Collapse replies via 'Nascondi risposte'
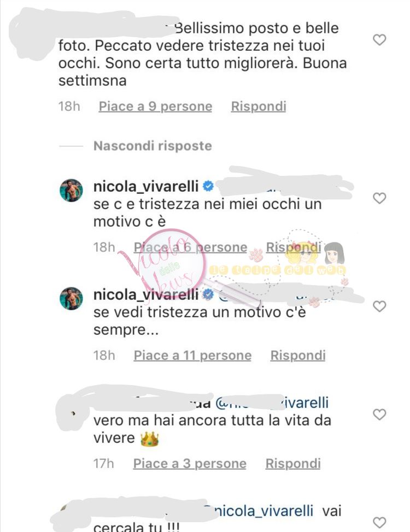Screen dimensions: 410x532 click(153, 146)
